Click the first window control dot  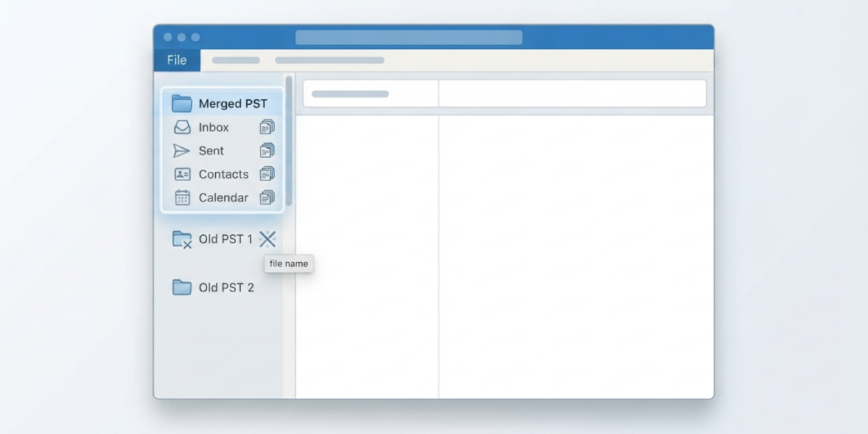[168, 37]
